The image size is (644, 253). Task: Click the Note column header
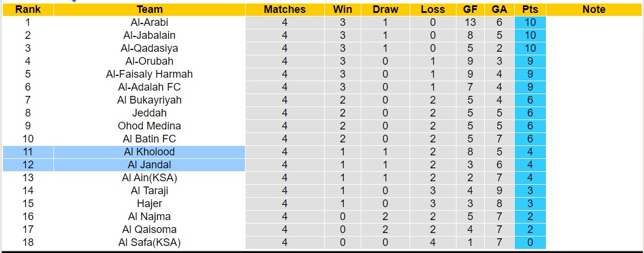[x=594, y=9]
